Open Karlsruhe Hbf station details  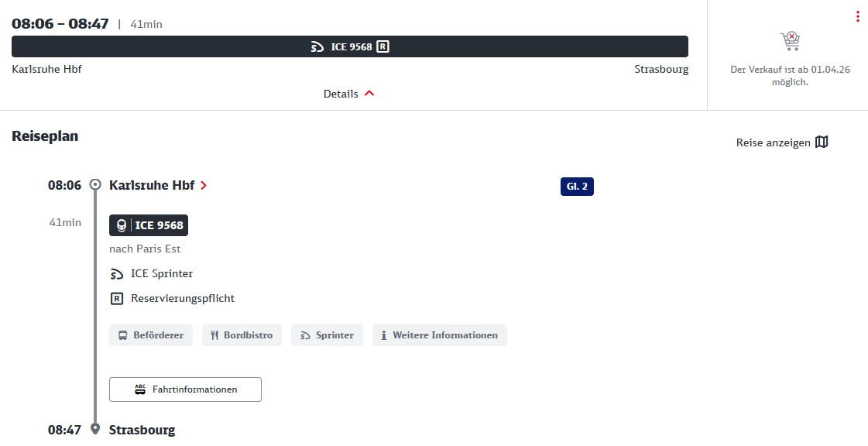tap(157, 185)
